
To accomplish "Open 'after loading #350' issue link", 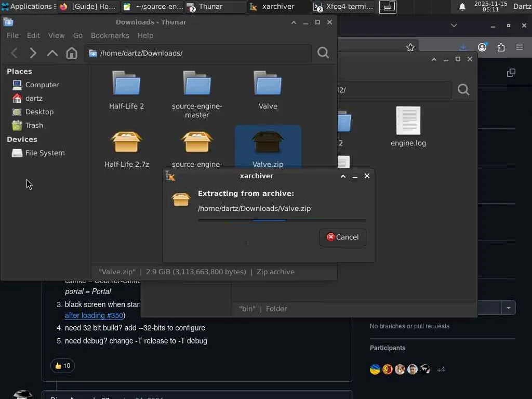I will point(94,315).
